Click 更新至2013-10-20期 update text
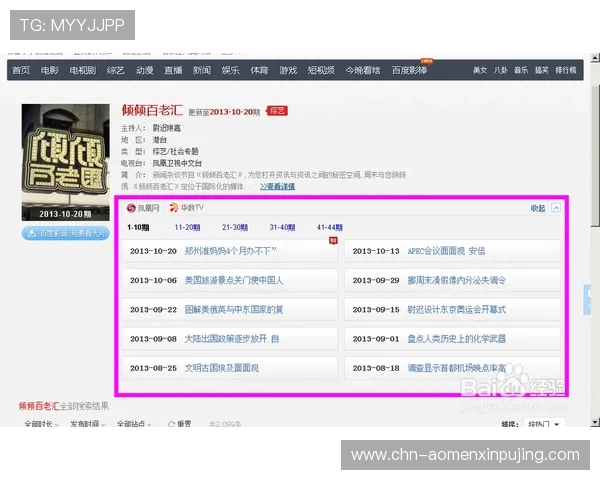This screenshot has height=480, width=600. tap(224, 112)
